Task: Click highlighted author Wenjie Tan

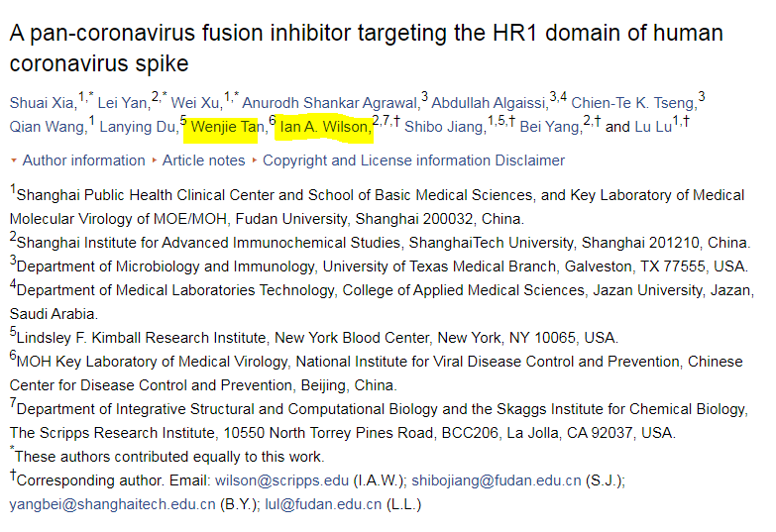Action: [229, 127]
